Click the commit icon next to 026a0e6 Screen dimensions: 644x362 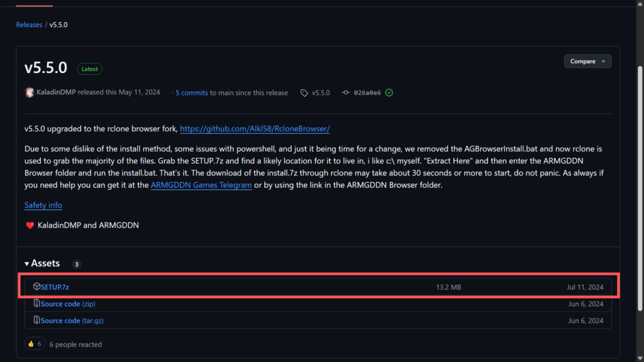click(x=345, y=92)
